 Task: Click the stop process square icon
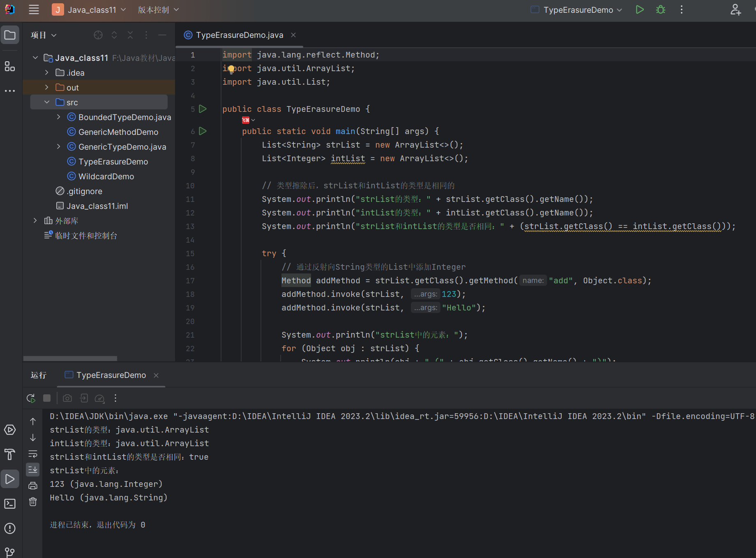(x=47, y=398)
